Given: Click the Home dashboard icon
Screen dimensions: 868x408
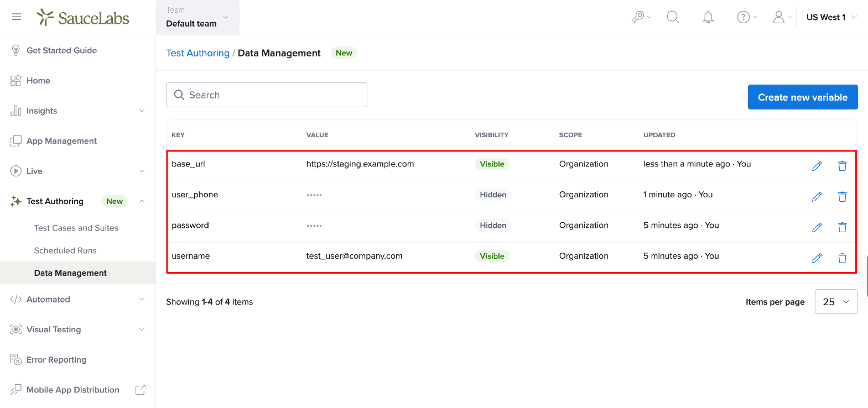Looking at the screenshot, I should click(x=15, y=81).
